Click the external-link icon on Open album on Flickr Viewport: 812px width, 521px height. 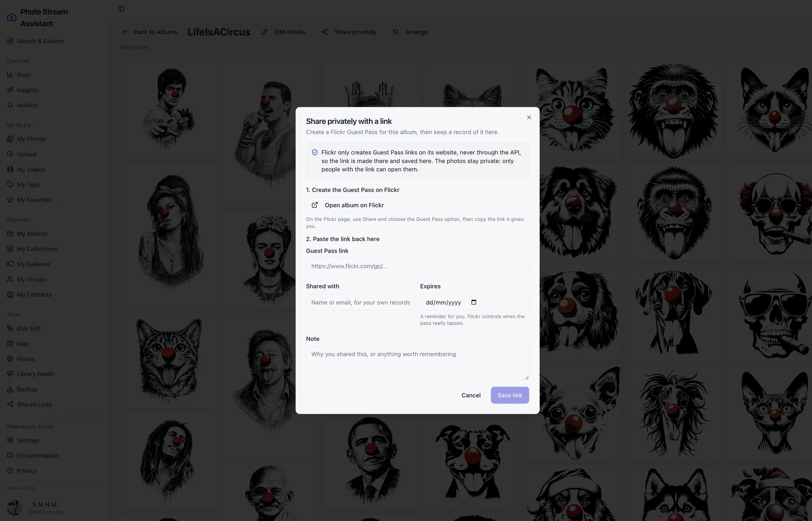[315, 205]
